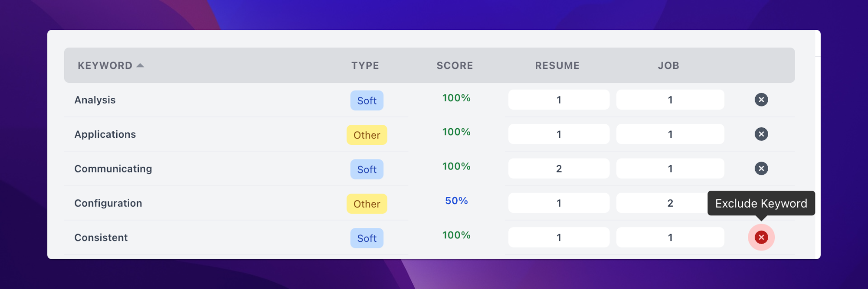This screenshot has height=289, width=868.
Task: Click the red exclude icon for Consistent
Action: [761, 237]
